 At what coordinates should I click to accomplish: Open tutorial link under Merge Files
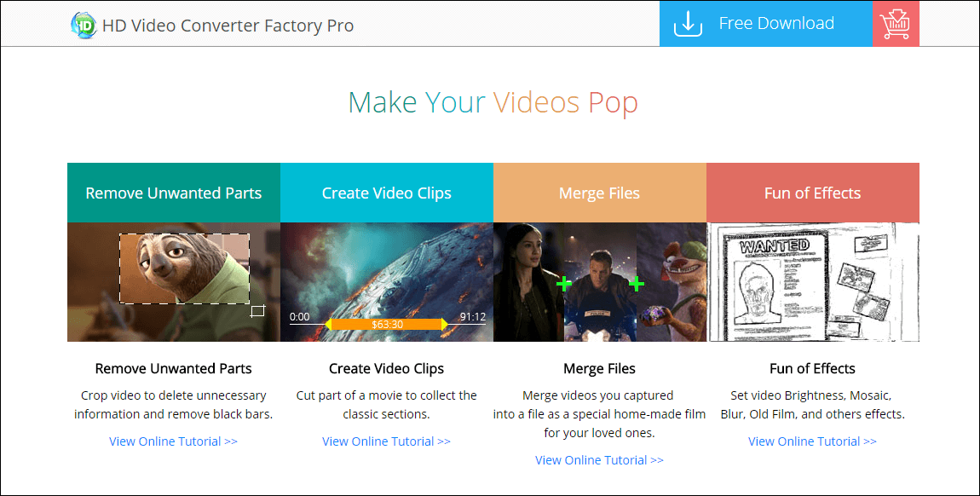[599, 459]
